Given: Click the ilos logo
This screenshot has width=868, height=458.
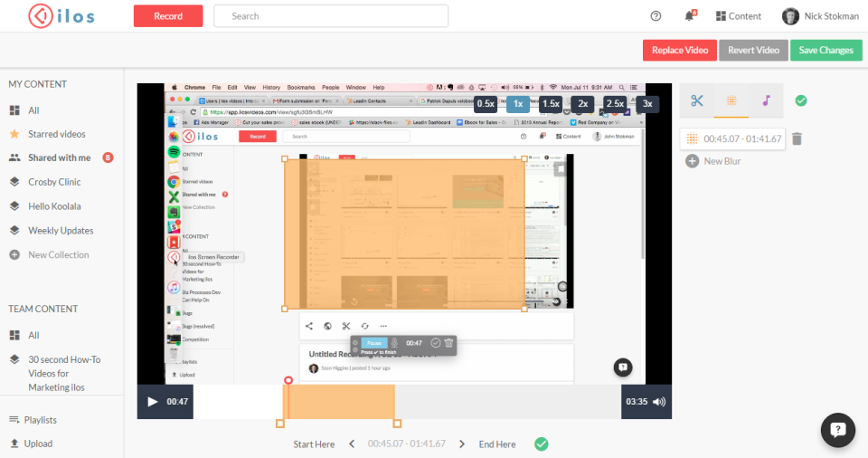Looking at the screenshot, I should (x=61, y=16).
